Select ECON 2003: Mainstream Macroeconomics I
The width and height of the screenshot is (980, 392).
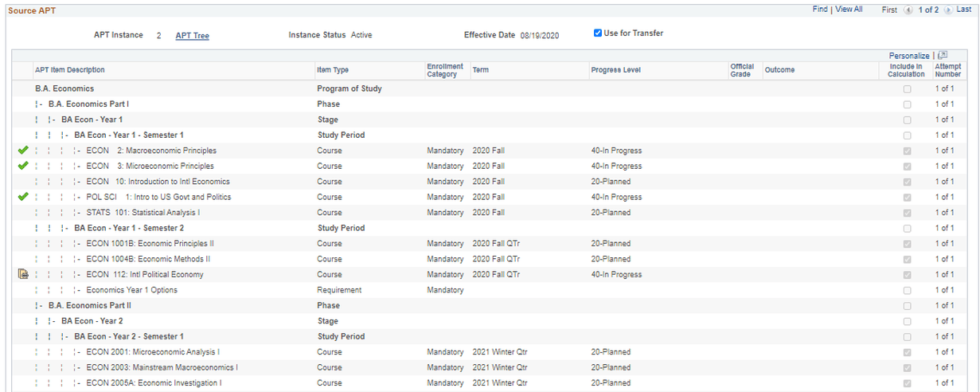click(x=162, y=367)
